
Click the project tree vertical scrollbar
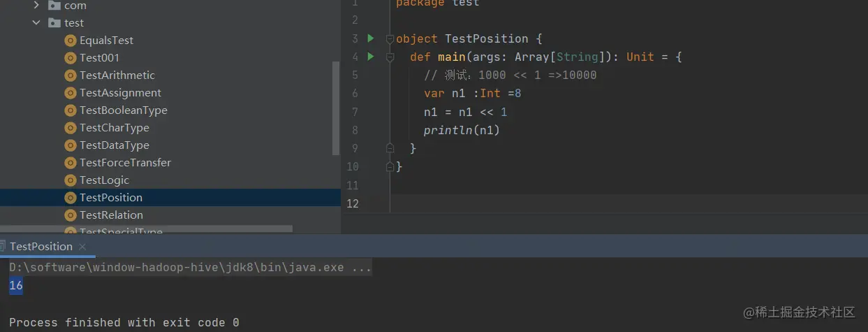coord(336,108)
